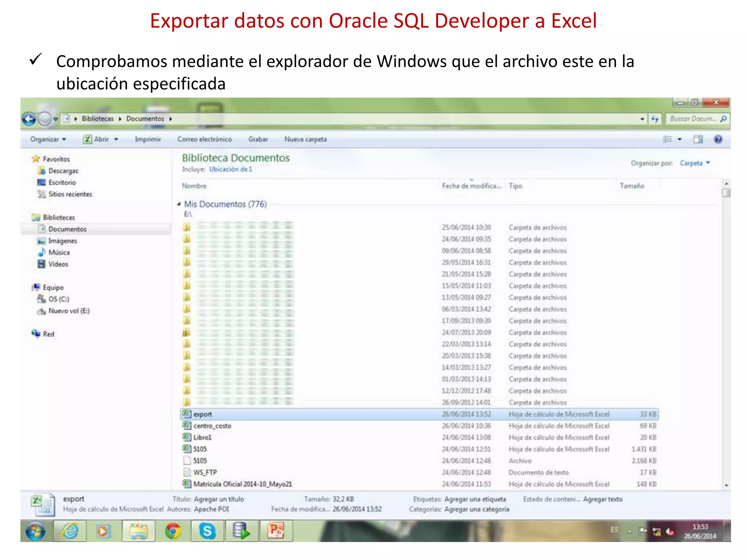Open Imágenes library in the sidebar
The height and width of the screenshot is (560, 747).
tap(62, 241)
